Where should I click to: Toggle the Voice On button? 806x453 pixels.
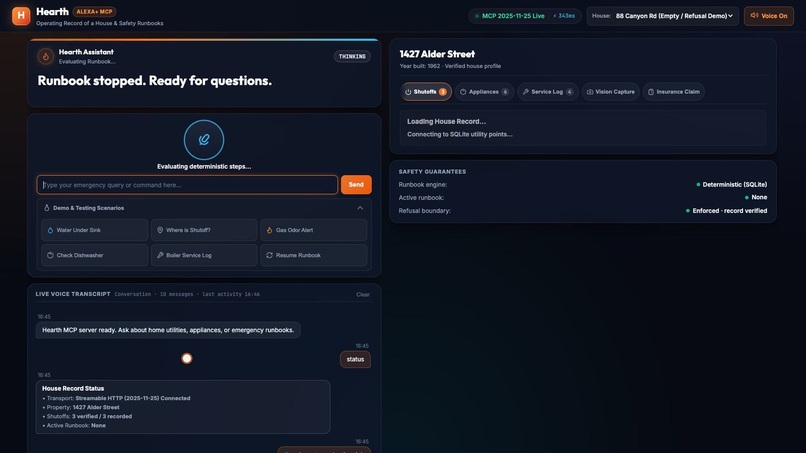[768, 16]
